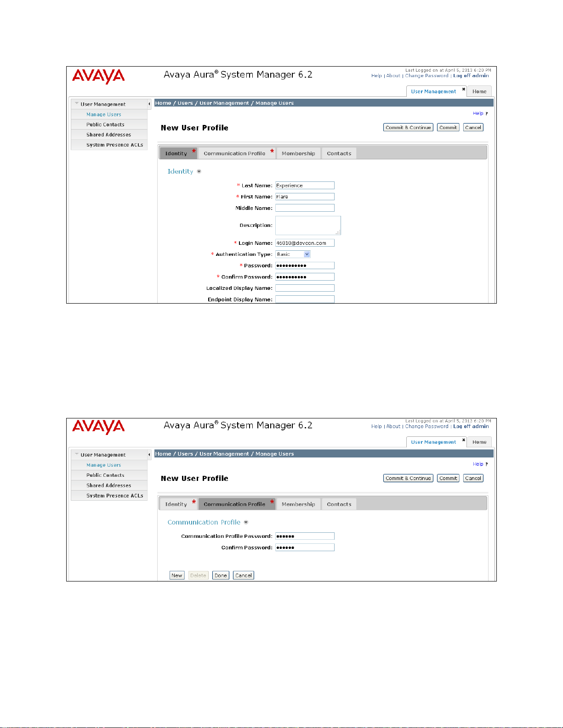This screenshot has width=563, height=728.
Task: Click the header Help link on the Identity page
Action: point(376,76)
